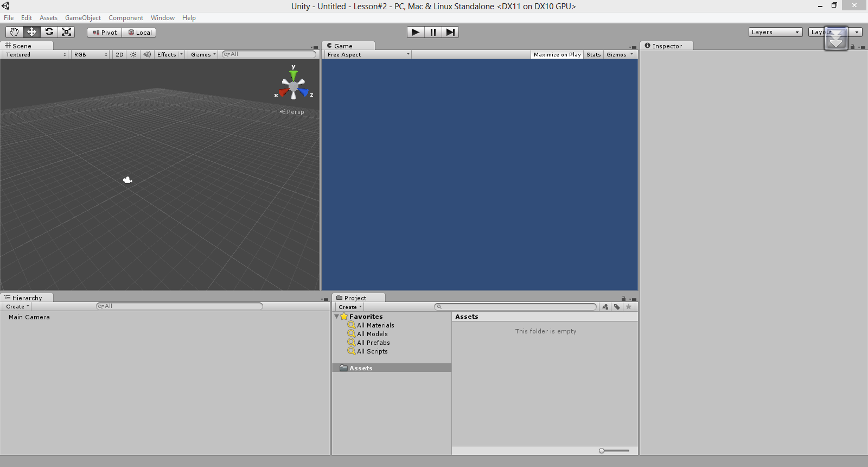Toggle scene lighting sun icon
This screenshot has height=467, width=868.
click(x=133, y=54)
